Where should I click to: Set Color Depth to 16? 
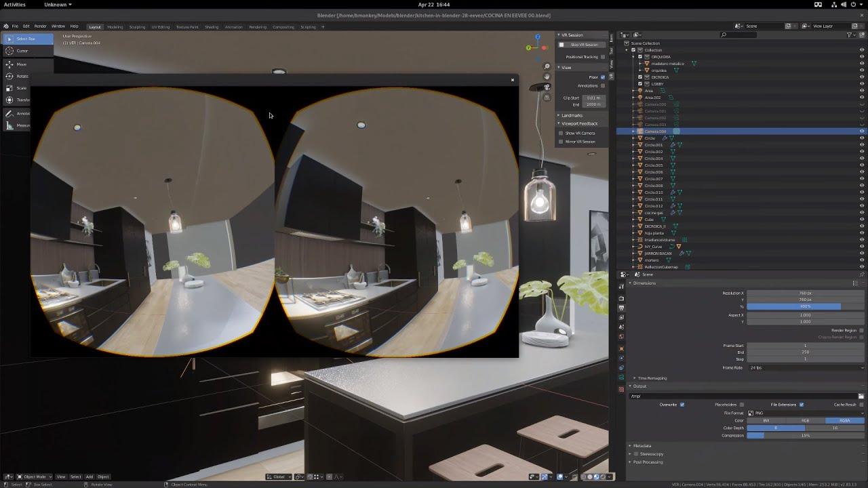pos(835,428)
